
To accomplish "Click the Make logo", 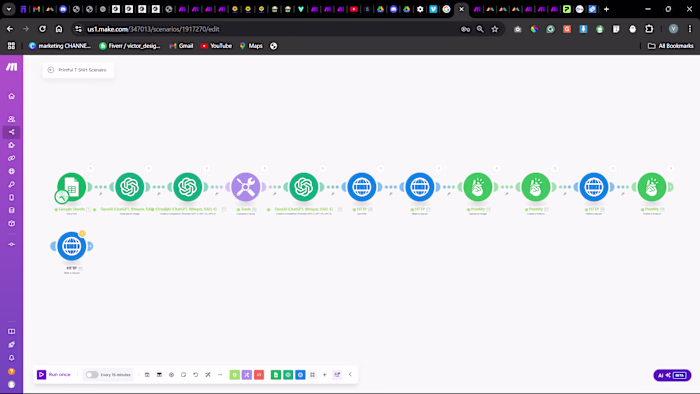I will coord(12,67).
